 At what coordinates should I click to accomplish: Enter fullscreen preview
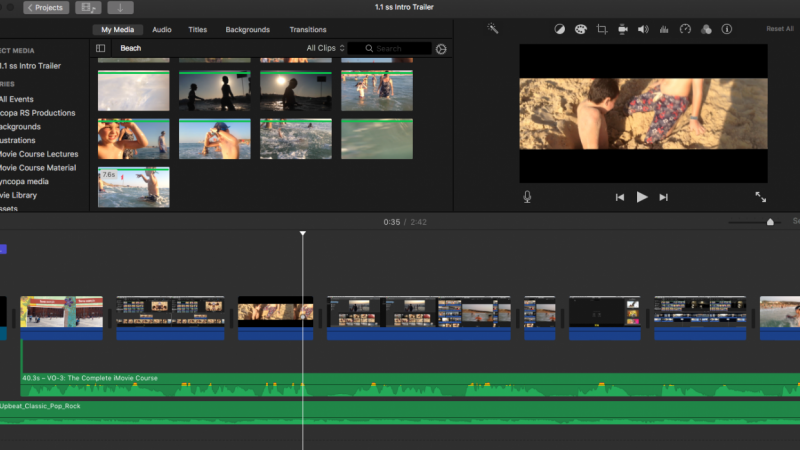tap(761, 197)
